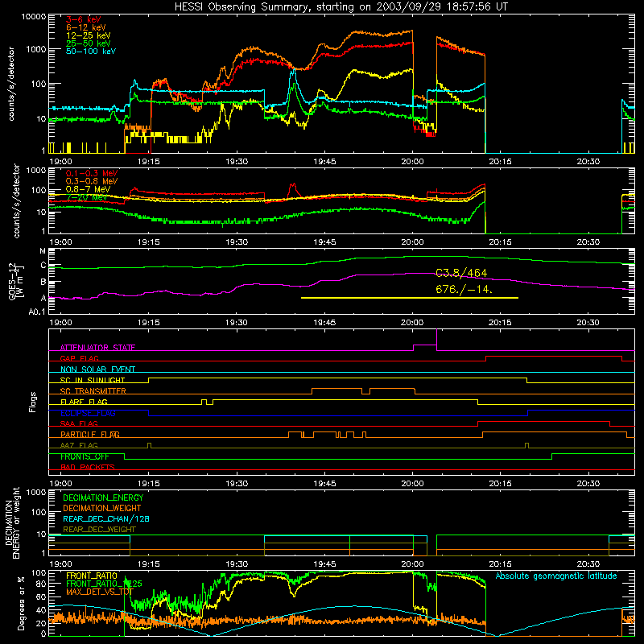644x644 pixels.
Task: Select the cyan 50-100 keV legend label
Action: click(x=91, y=52)
